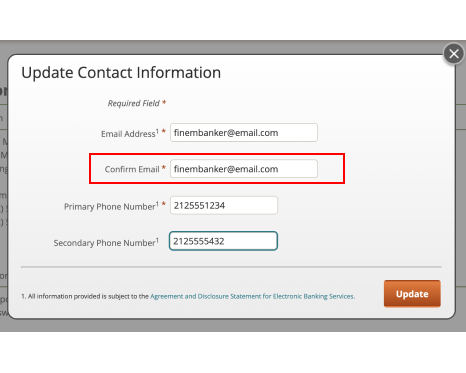The width and height of the screenshot is (466, 373).
Task: Click the footnote superscript after Secondary Phone Number
Action: tap(157, 240)
